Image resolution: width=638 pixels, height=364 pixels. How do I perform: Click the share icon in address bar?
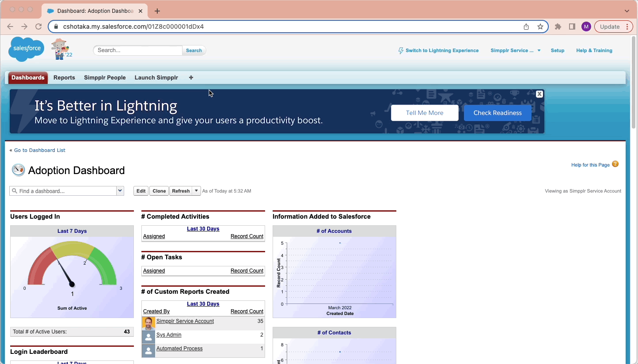(526, 27)
